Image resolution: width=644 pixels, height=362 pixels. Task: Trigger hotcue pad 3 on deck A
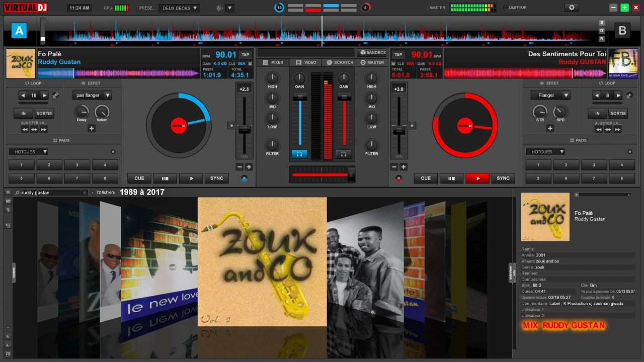pyautogui.click(x=77, y=165)
